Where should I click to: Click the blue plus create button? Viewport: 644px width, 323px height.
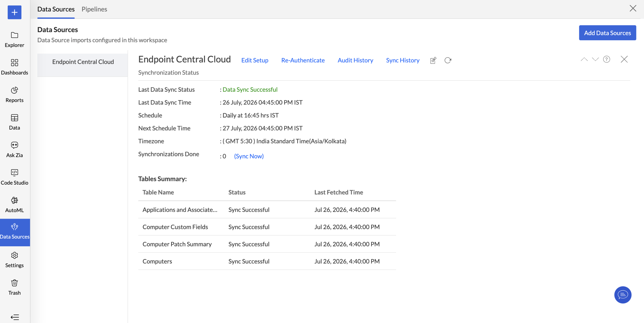(x=15, y=12)
